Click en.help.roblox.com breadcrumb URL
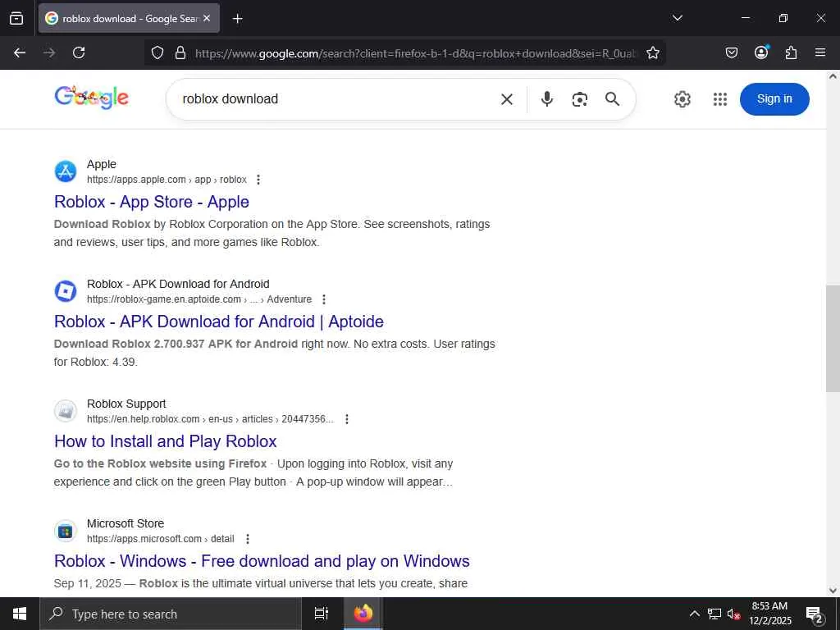 (210, 419)
